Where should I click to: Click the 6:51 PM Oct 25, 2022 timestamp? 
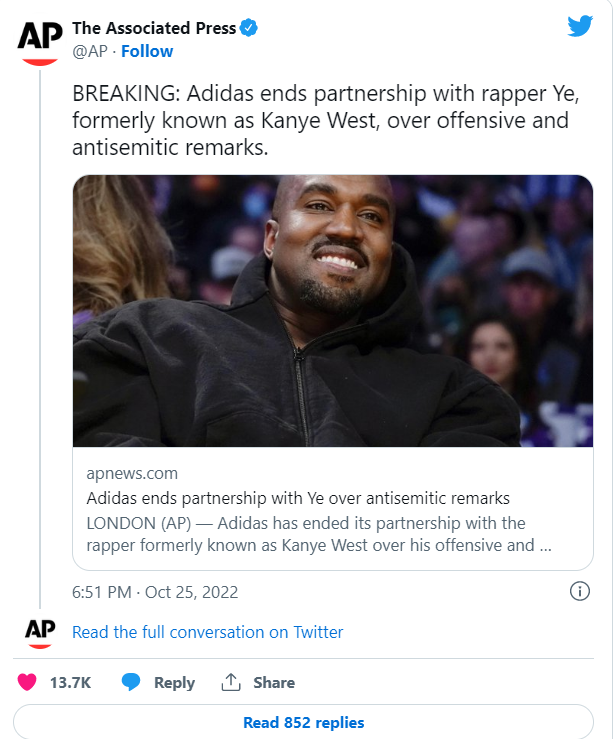coord(155,592)
